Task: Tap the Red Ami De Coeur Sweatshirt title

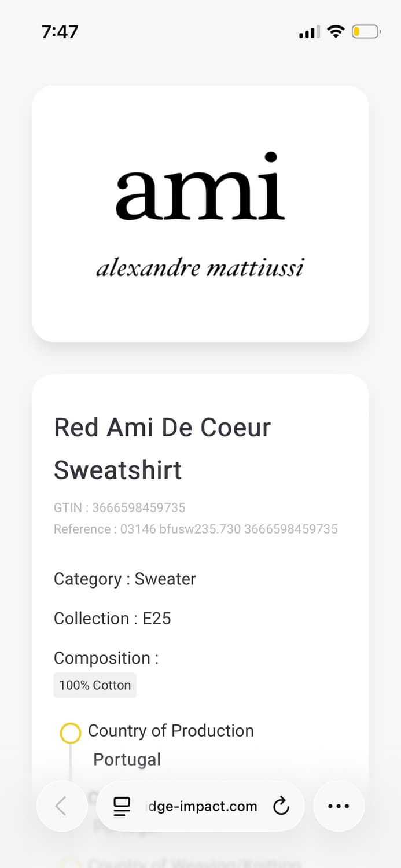Action: click(162, 448)
